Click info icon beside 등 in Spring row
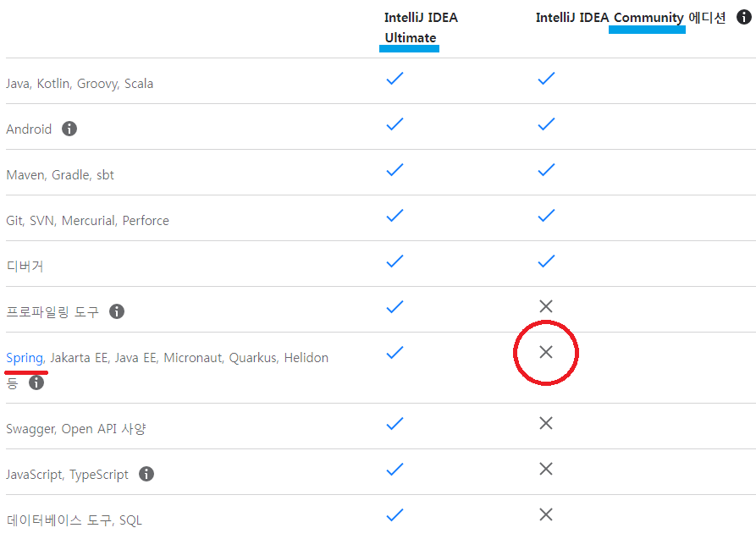 (36, 382)
